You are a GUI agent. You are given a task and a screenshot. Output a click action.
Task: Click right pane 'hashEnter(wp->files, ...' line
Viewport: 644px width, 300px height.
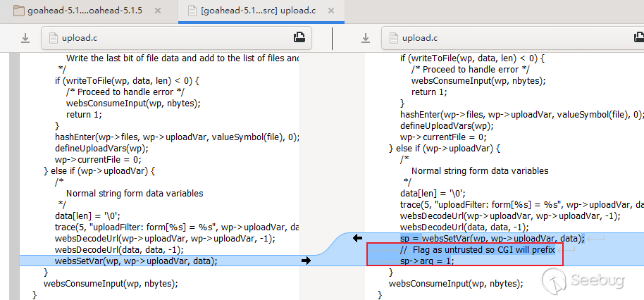(521, 115)
